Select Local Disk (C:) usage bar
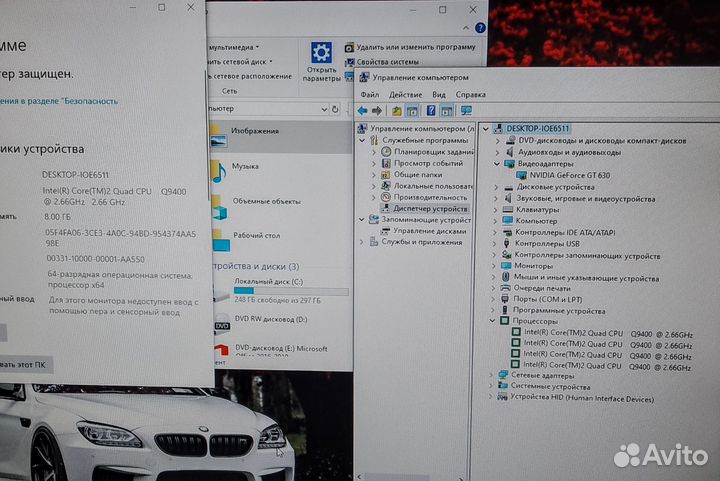Screen dimensions: 720x481 [290, 291]
